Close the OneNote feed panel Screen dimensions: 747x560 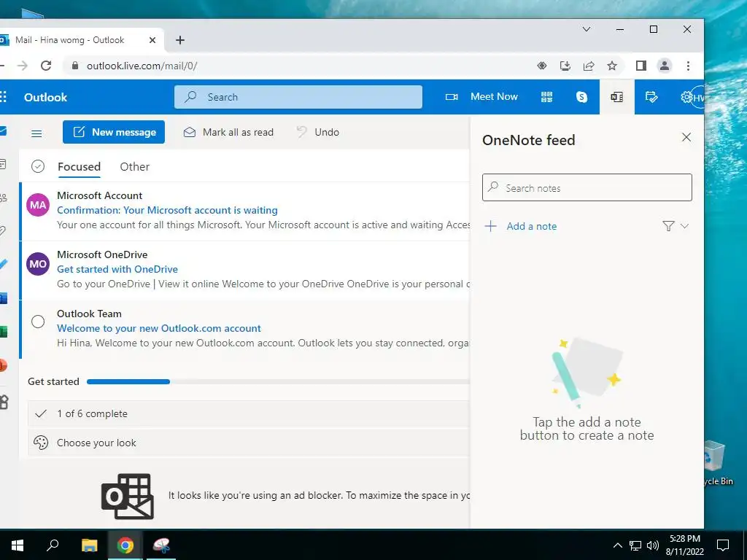tap(686, 137)
